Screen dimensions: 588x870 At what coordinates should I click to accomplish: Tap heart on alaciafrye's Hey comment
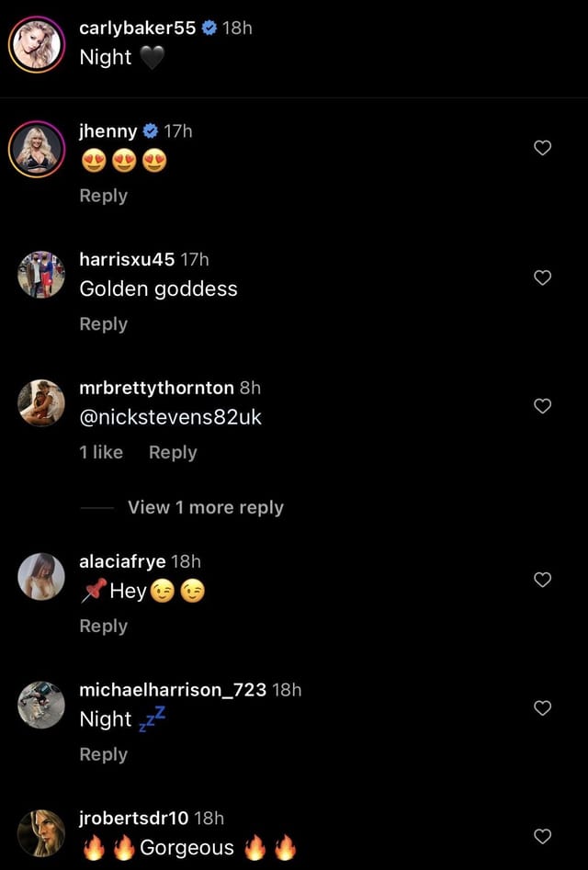pyautogui.click(x=542, y=579)
